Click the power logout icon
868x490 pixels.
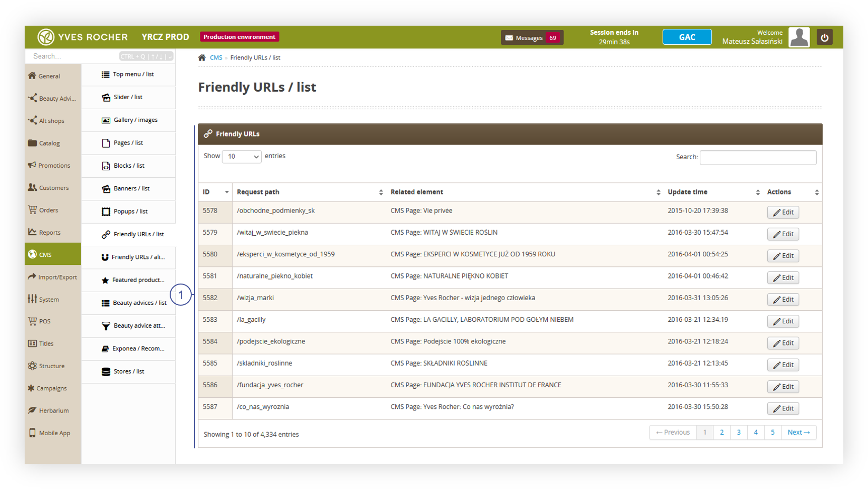click(x=824, y=37)
